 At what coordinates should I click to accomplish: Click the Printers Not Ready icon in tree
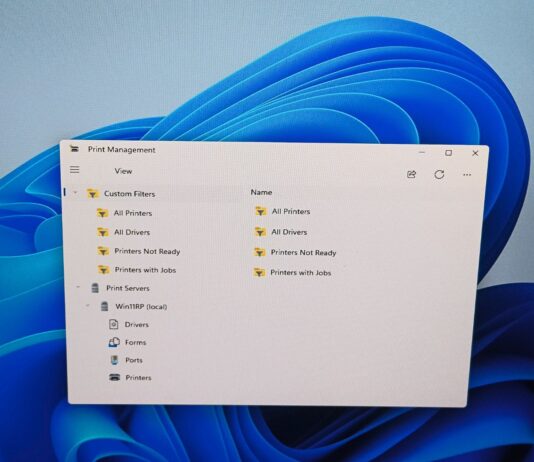tap(103, 251)
